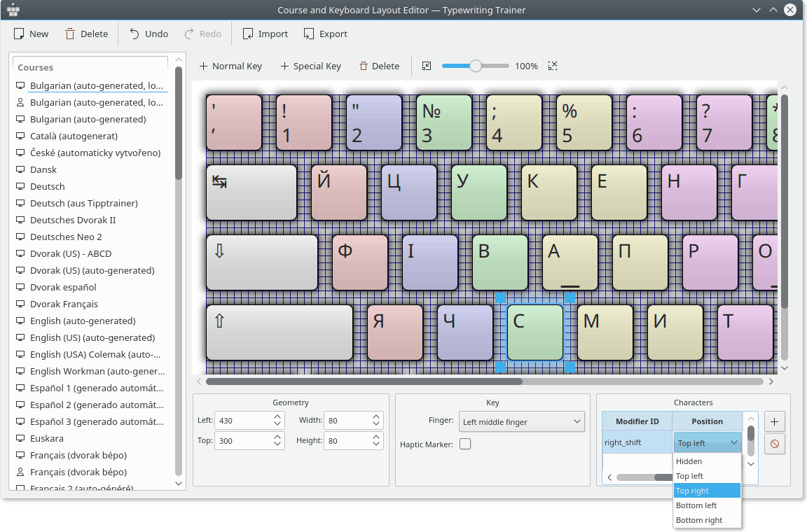Click the zoom level slider handle
The height and width of the screenshot is (532, 807).
click(476, 66)
